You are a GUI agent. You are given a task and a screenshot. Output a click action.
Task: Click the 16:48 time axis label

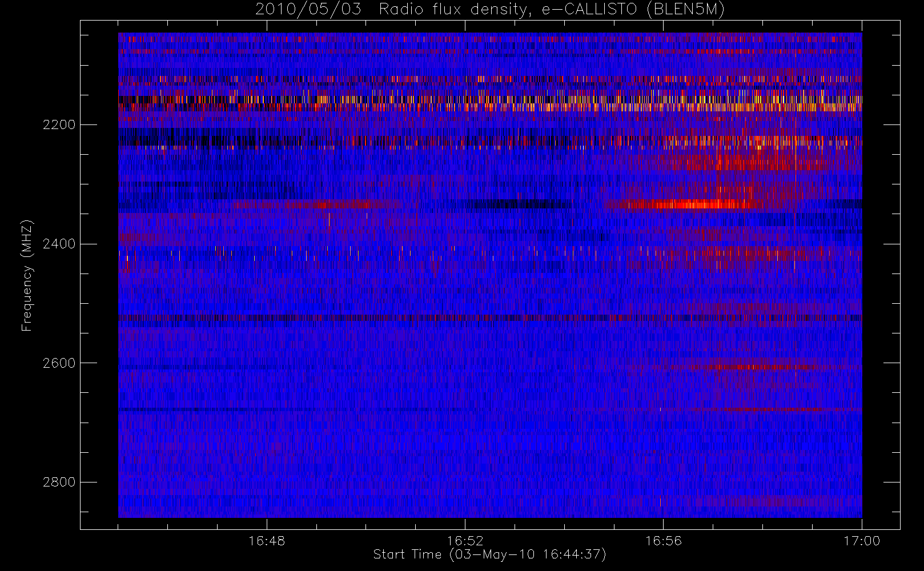pos(267,541)
